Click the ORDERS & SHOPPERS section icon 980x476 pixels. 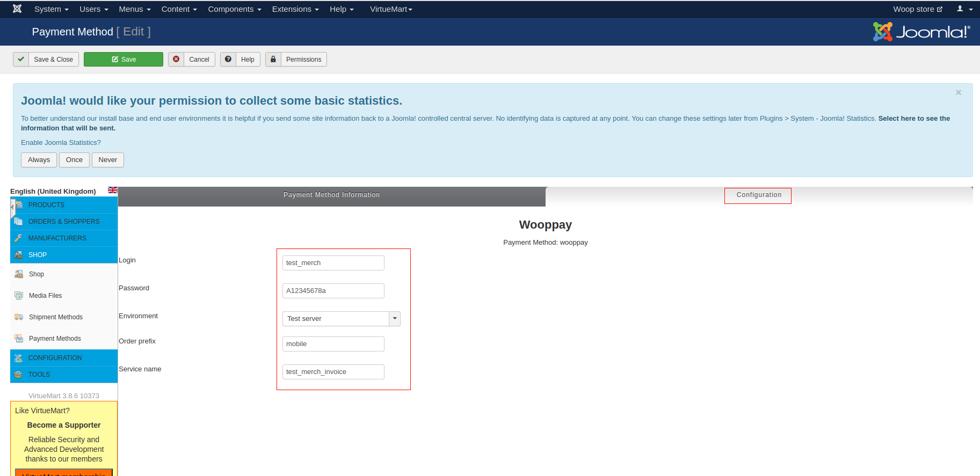(x=19, y=222)
